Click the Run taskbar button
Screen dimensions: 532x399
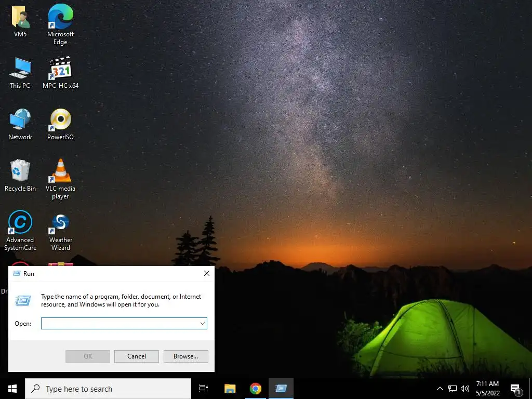click(281, 389)
